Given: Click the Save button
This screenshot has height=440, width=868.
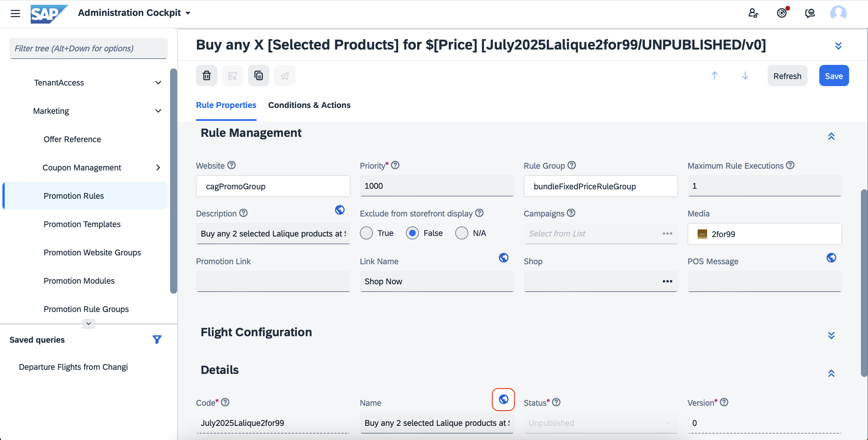Looking at the screenshot, I should (834, 75).
